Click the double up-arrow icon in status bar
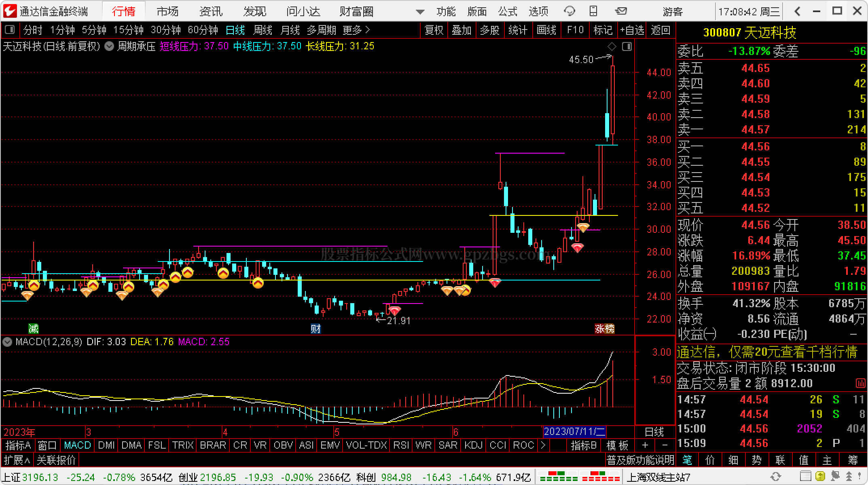 [x=849, y=477]
